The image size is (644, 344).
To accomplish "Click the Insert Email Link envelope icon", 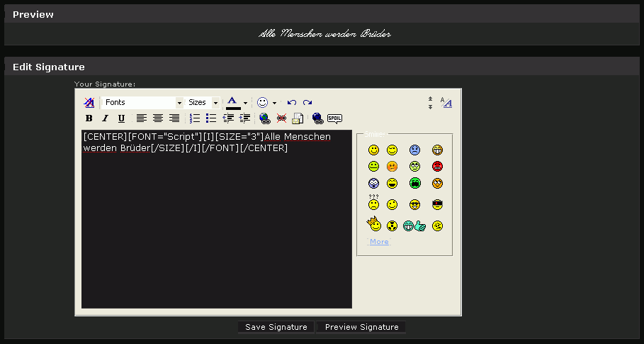I will 298,118.
